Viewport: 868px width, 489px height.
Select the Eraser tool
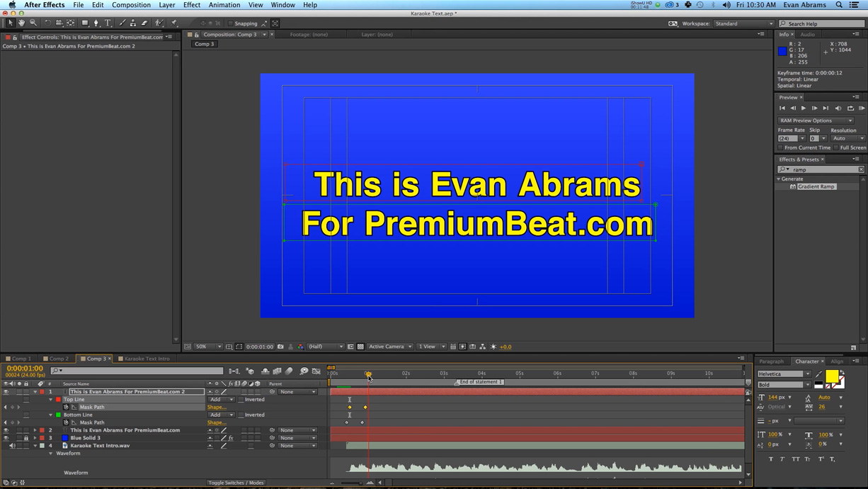[144, 23]
